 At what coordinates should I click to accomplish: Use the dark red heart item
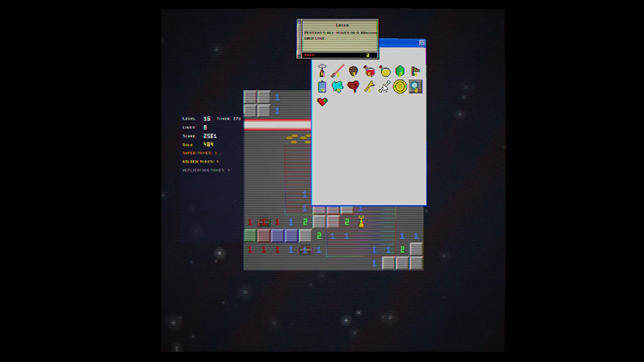click(354, 86)
